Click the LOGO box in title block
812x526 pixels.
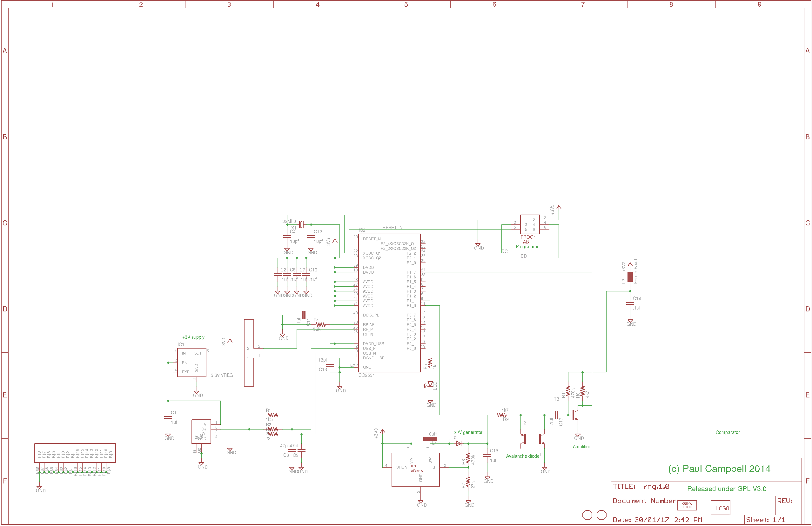[x=720, y=508]
